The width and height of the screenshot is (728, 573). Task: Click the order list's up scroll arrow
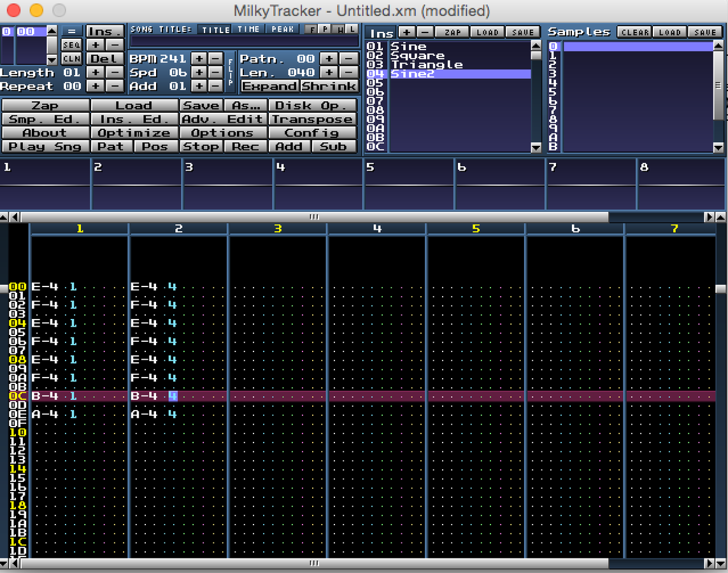(52, 31)
